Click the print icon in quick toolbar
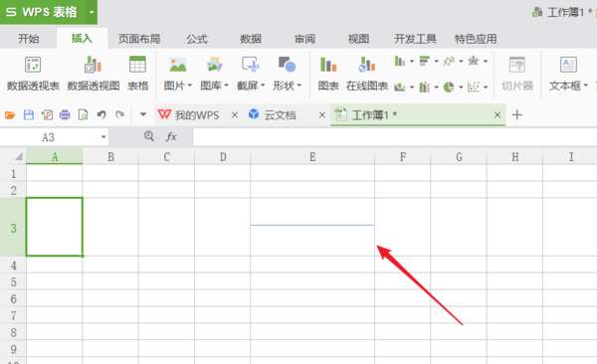The width and height of the screenshot is (597, 364). (x=65, y=114)
